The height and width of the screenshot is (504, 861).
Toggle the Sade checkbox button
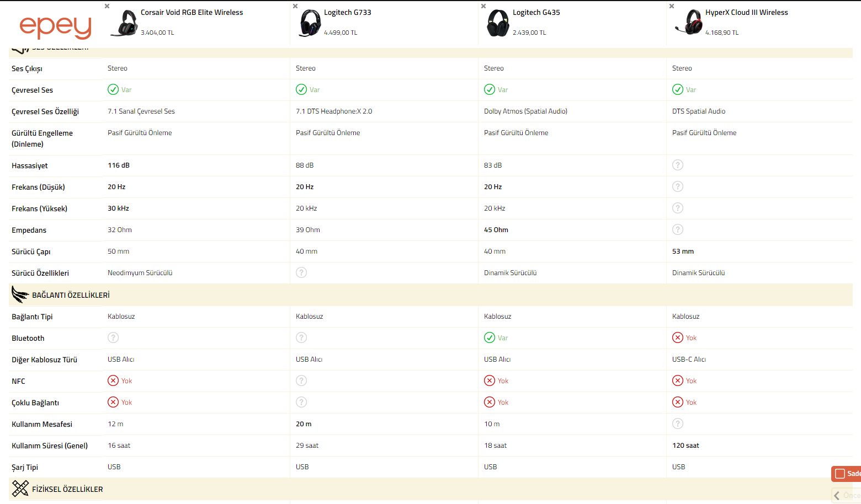tap(846, 474)
